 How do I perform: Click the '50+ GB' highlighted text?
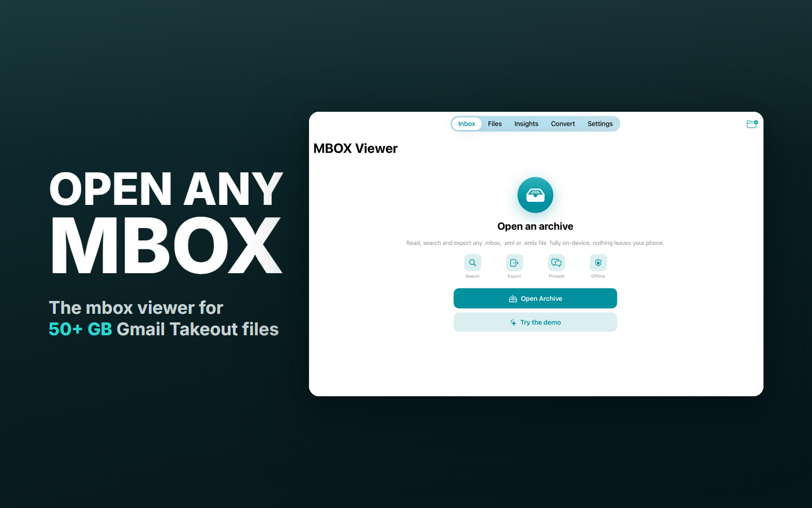80,329
